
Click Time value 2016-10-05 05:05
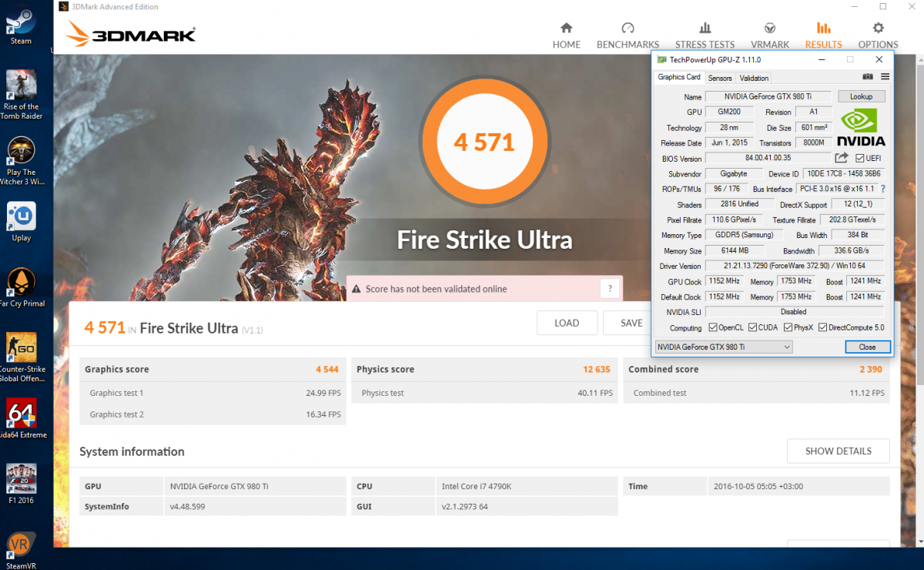tap(758, 487)
